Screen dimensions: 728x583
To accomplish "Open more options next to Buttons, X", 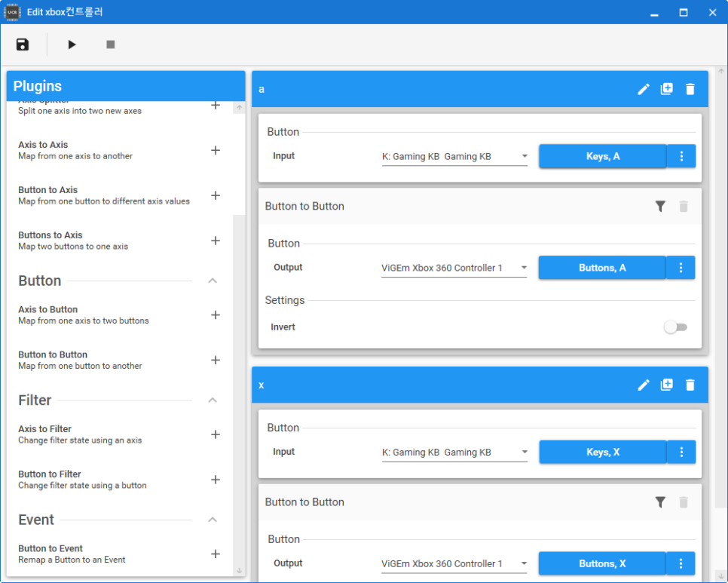I will point(681,563).
